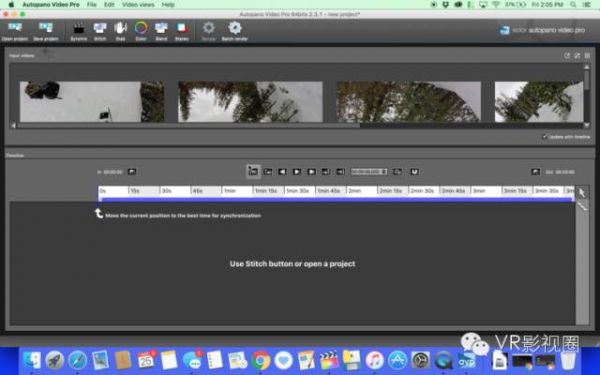
Task: Open the Help menu
Action: pyautogui.click(x=168, y=5)
